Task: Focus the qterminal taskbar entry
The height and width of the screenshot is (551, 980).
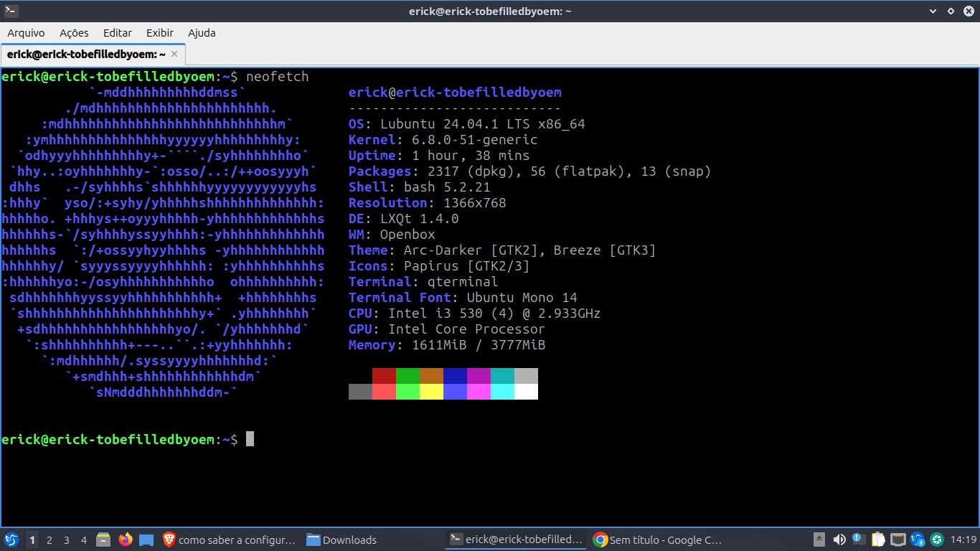Action: 517,540
